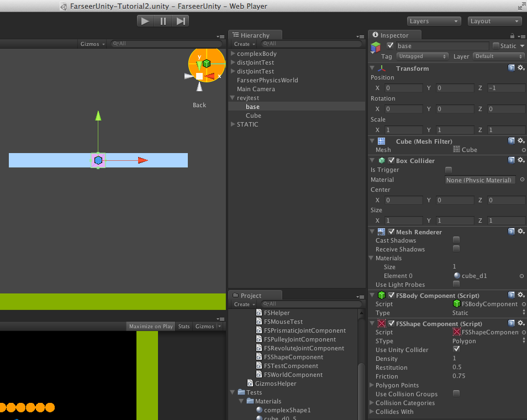Expand the complexBody hierarchy item
Image resolution: width=527 pixels, height=420 pixels.
coord(233,54)
